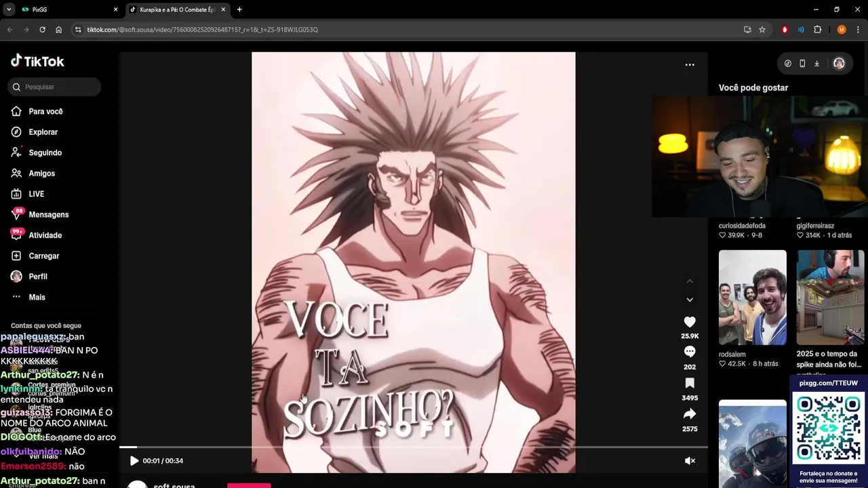Install app from address bar icon

747,30
